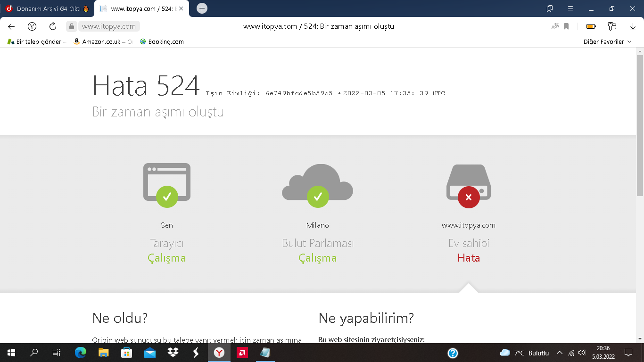Open the notification center icon

(x=628, y=353)
